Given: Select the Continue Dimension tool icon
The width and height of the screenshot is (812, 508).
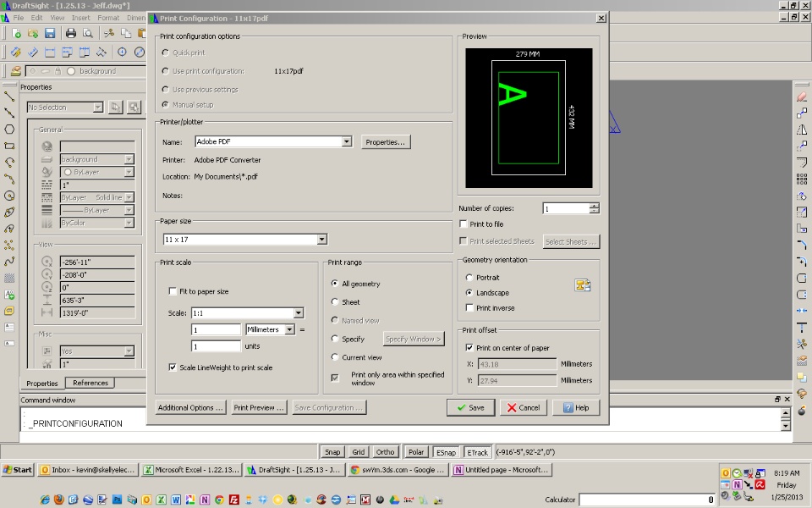Looking at the screenshot, I should click(84, 52).
